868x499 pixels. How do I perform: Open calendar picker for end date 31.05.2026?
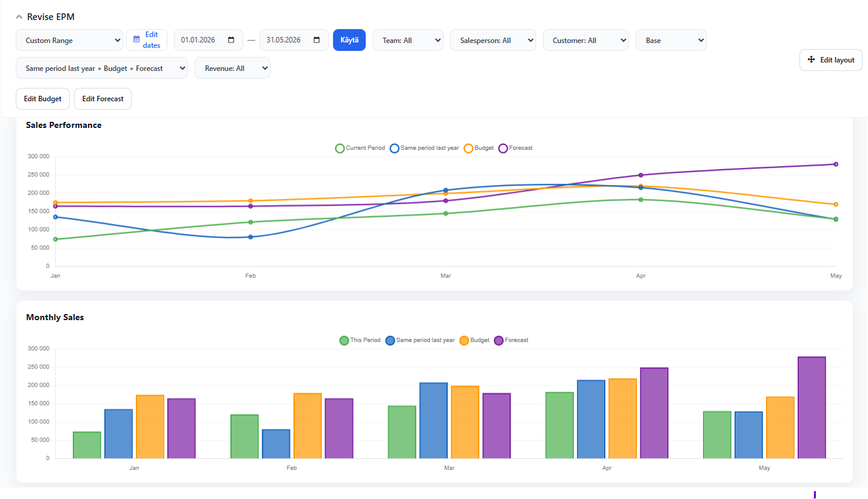[x=317, y=40]
